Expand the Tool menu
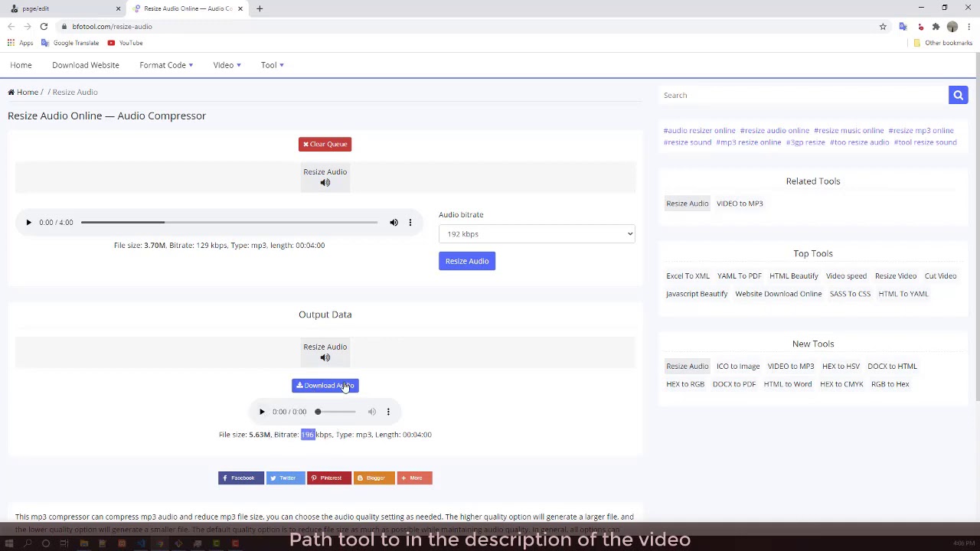Screen dimensions: 980x551 click(x=272, y=65)
